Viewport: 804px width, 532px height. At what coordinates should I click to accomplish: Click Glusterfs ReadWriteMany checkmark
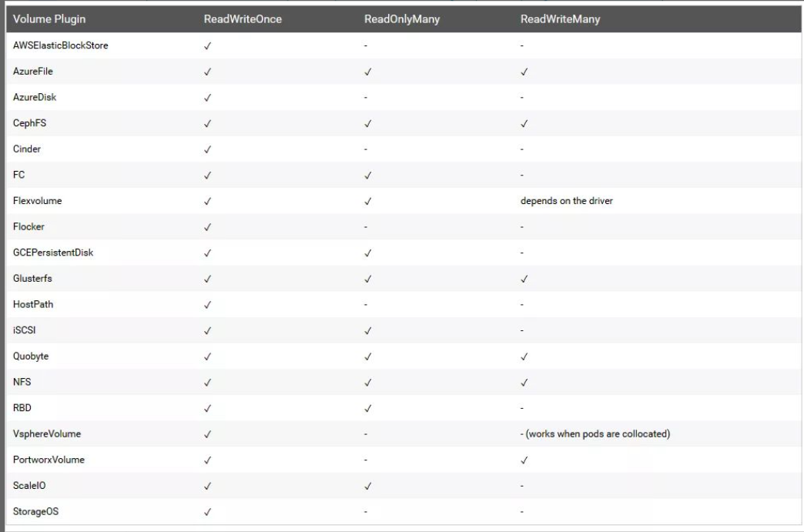tap(524, 279)
